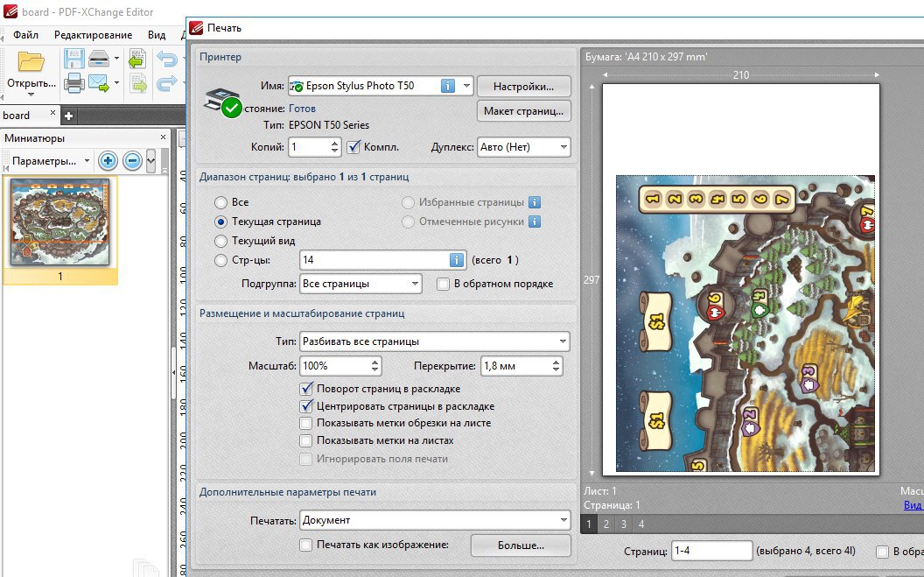Click the Print printer toolbar icon
The image size is (924, 577).
tap(73, 84)
